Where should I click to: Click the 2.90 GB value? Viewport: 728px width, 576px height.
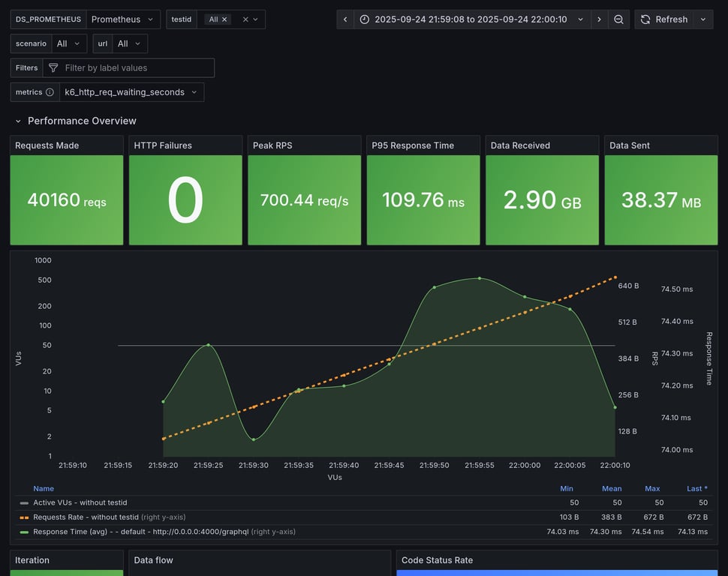[x=543, y=200]
